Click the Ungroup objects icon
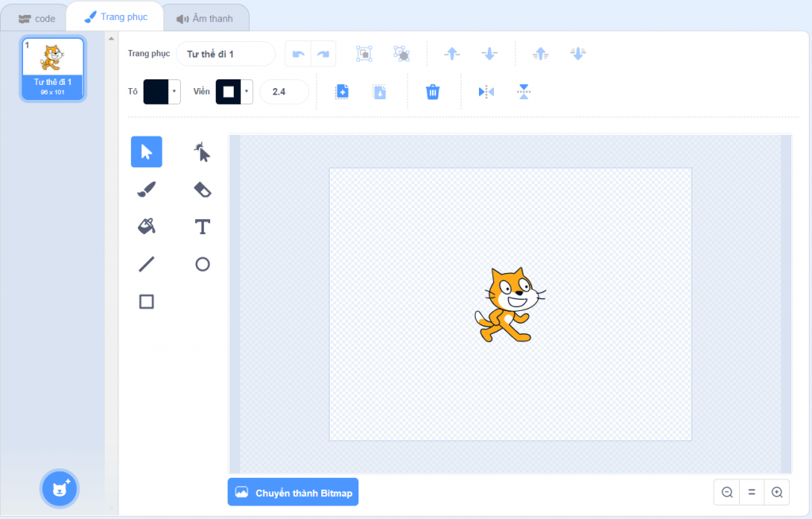812x519 pixels. pos(401,54)
